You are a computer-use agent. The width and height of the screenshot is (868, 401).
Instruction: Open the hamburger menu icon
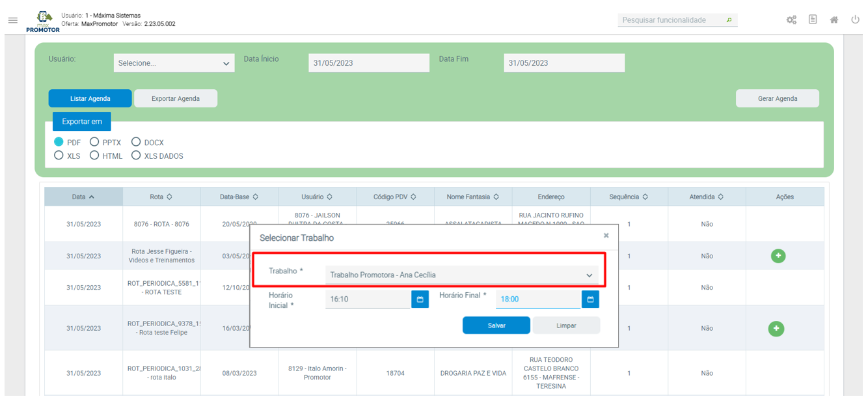click(12, 21)
